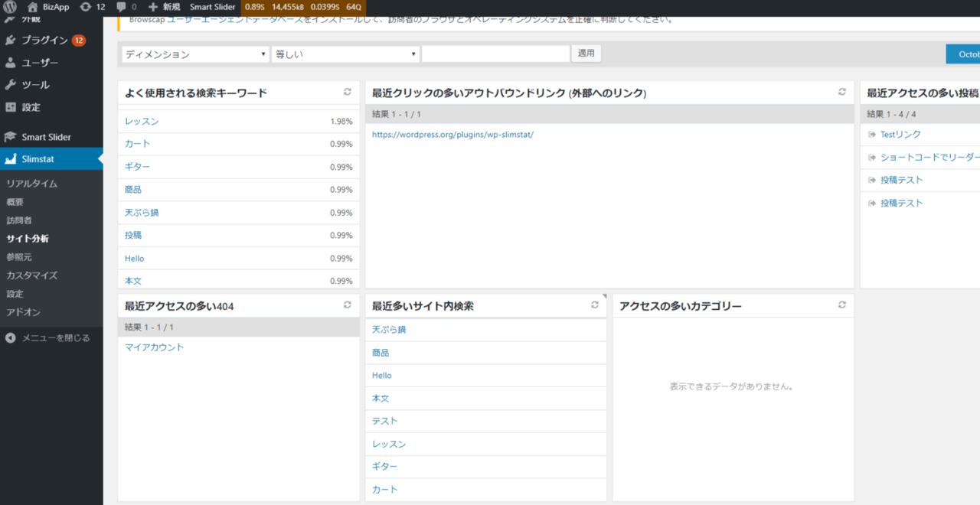The image size is (980, 505).
Task: Open the wp-slimstat plugin URL link
Action: [452, 135]
